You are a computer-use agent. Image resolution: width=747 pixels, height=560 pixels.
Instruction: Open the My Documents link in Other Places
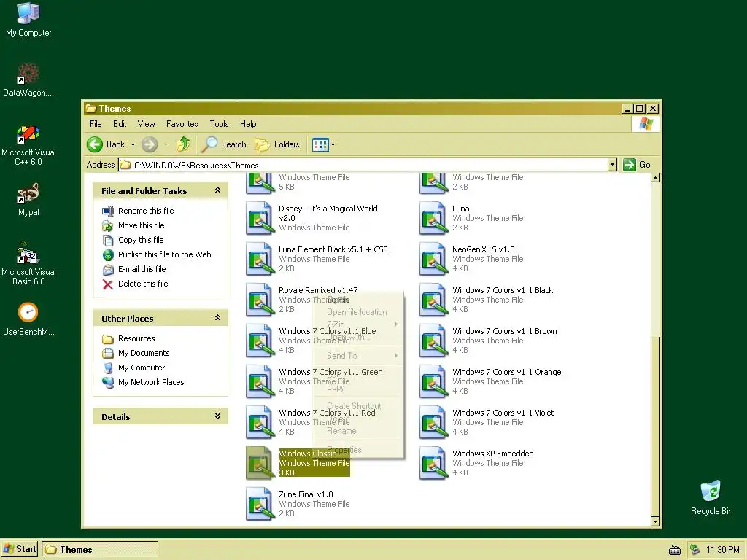pos(144,353)
